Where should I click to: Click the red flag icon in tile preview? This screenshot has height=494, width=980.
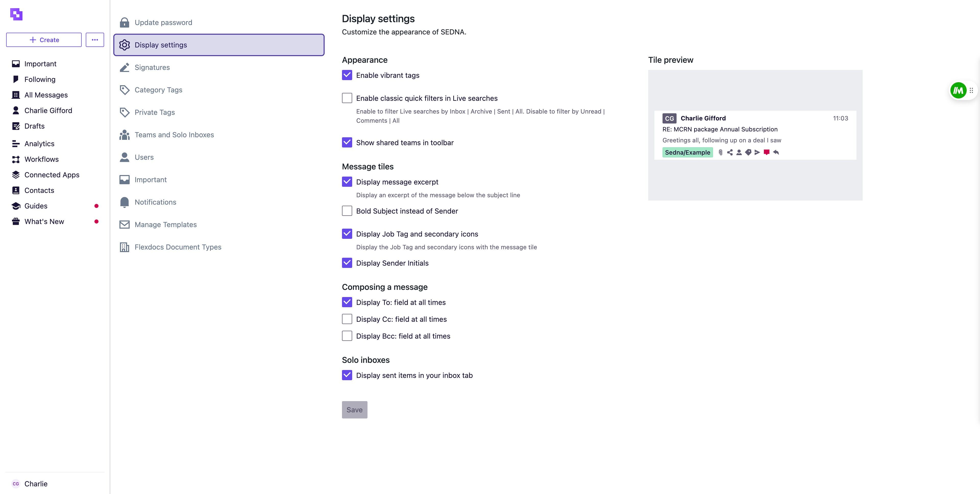click(767, 153)
